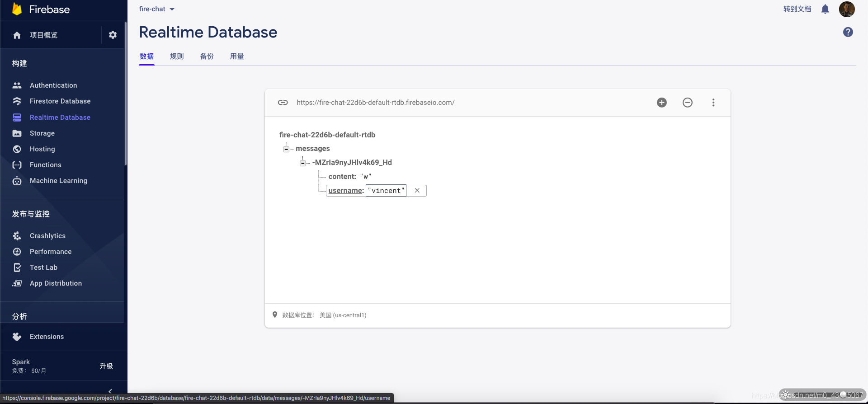Switch to the 用量 tab

tap(237, 56)
